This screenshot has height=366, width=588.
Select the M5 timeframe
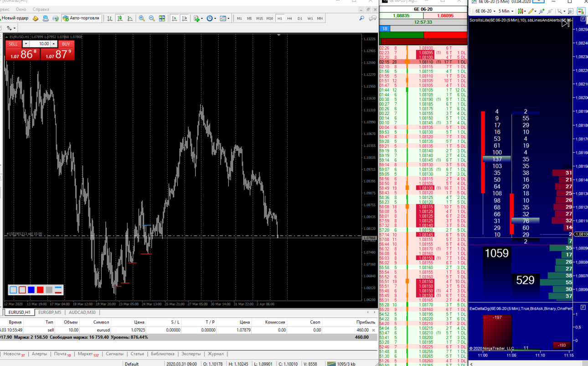click(x=249, y=18)
